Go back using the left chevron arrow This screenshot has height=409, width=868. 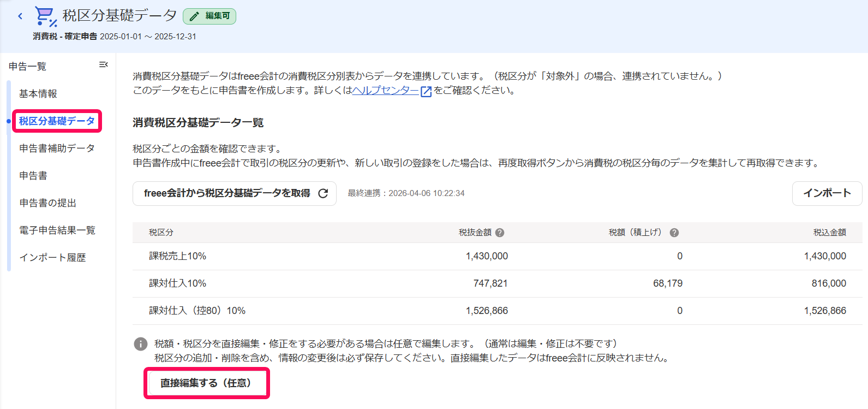(20, 16)
